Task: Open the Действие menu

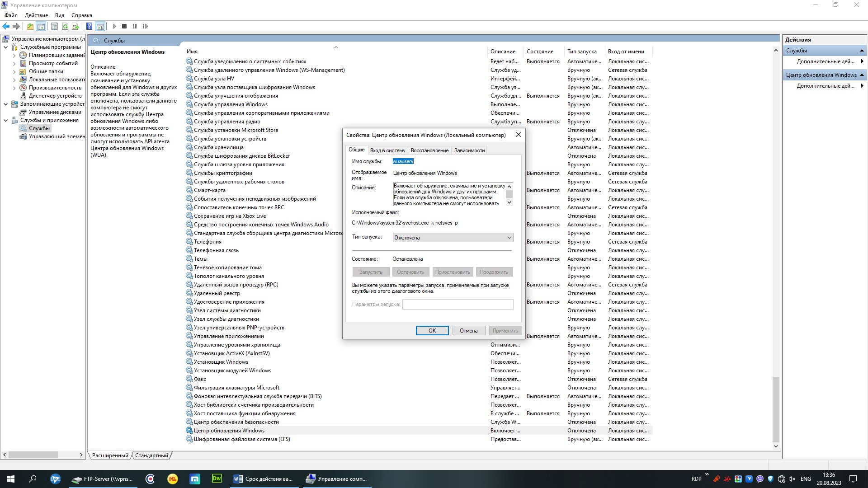Action: pos(36,15)
